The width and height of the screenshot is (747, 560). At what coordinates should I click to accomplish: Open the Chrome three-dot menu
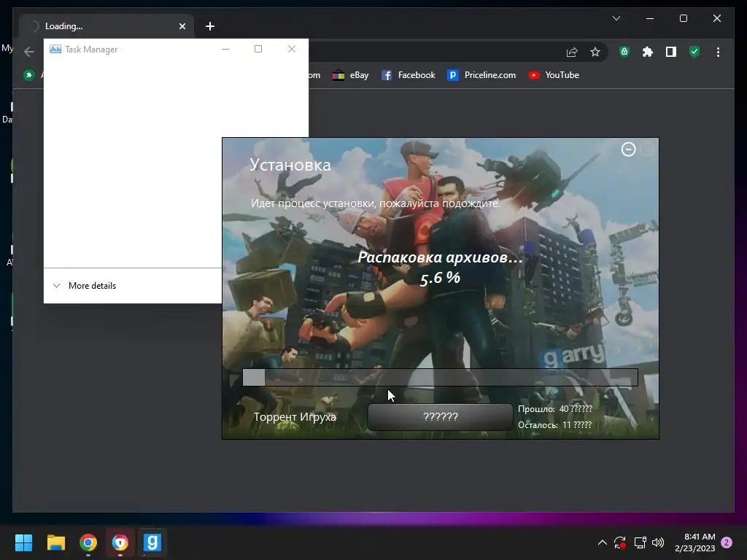[718, 52]
